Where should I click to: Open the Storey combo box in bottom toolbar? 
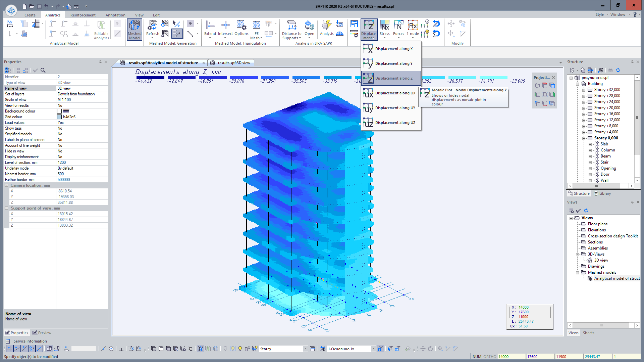[305, 349]
